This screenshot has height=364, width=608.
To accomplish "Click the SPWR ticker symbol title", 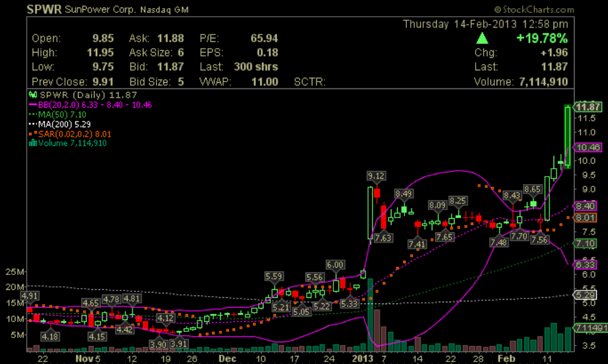I will (44, 9).
